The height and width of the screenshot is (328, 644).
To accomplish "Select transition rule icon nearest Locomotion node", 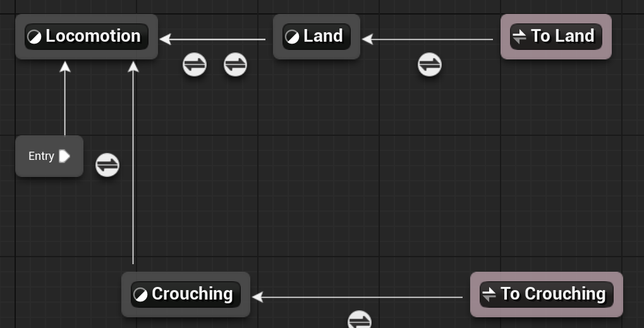I will tap(195, 64).
